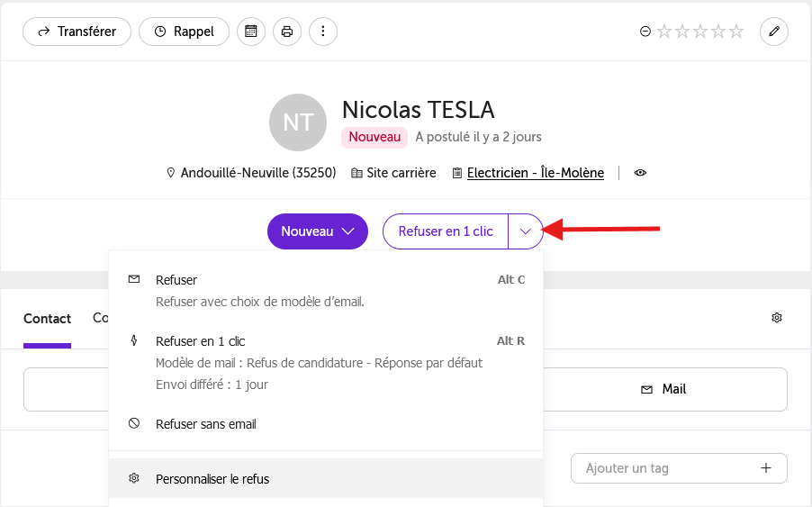Switch to the Contact tab

pos(47,319)
